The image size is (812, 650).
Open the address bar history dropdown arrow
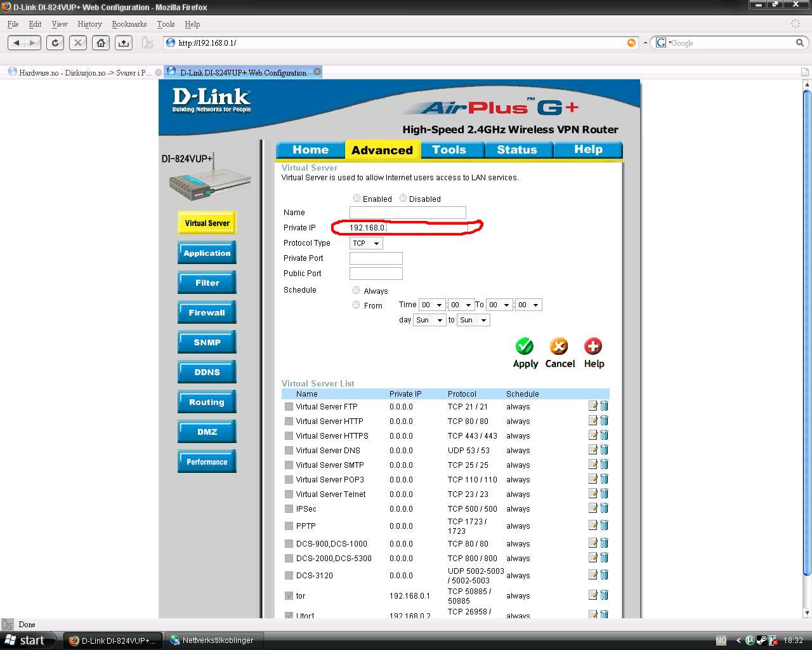tap(645, 43)
